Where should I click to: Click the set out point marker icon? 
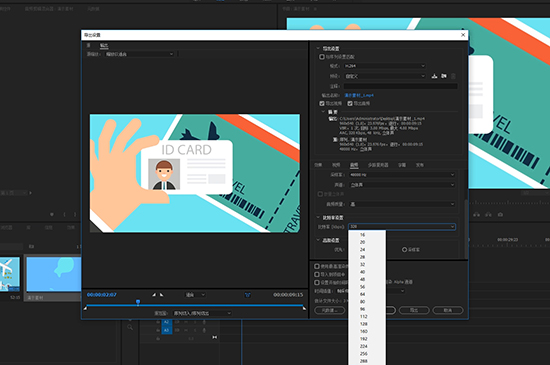[x=161, y=295]
